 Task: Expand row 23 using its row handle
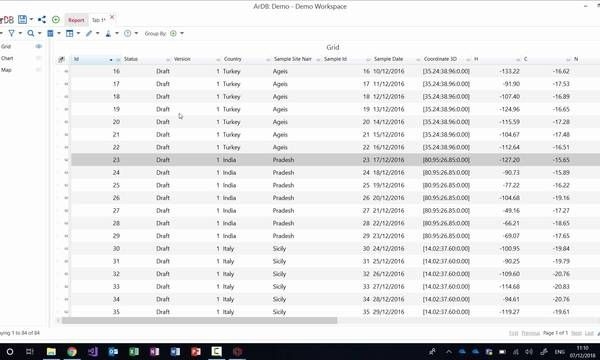66,160
